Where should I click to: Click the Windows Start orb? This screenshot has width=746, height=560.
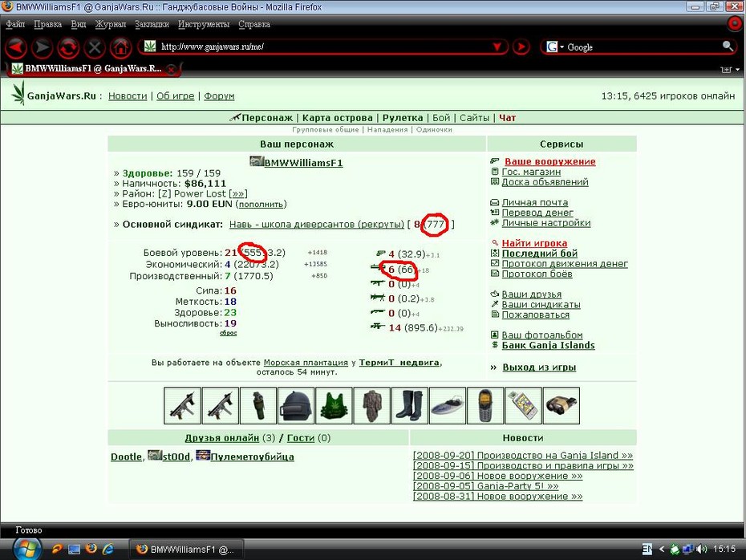click(26, 550)
